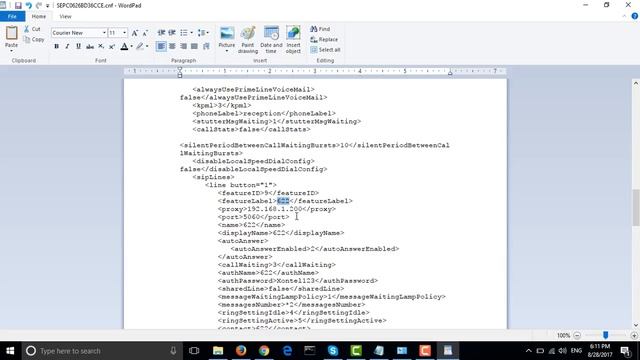
Task: Toggle italic formatting
Action: [x=67, y=47]
